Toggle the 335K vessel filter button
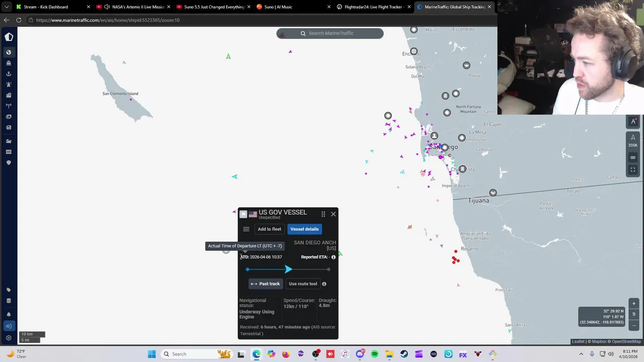The height and width of the screenshot is (362, 644). tap(633, 141)
